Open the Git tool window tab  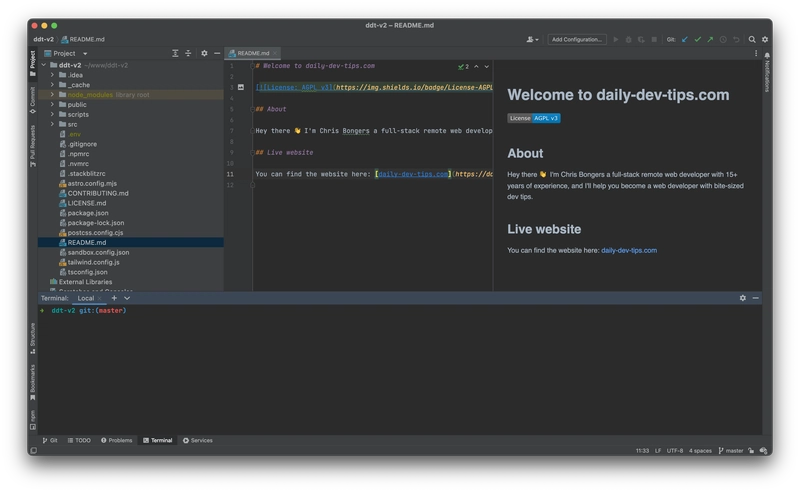coord(50,440)
